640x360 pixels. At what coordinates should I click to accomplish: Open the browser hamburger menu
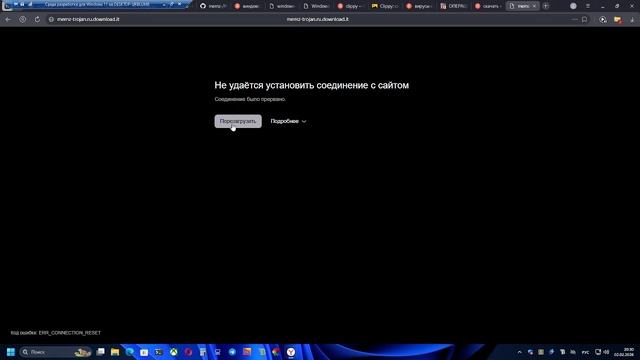click(x=588, y=6)
